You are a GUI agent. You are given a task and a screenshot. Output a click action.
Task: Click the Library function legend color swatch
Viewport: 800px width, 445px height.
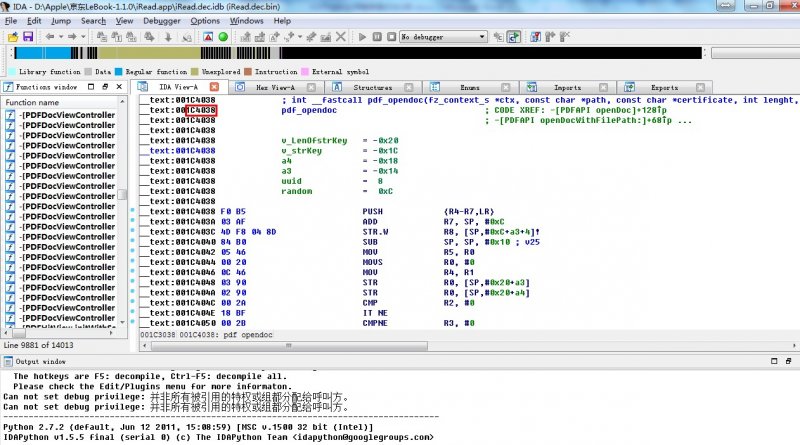12,72
